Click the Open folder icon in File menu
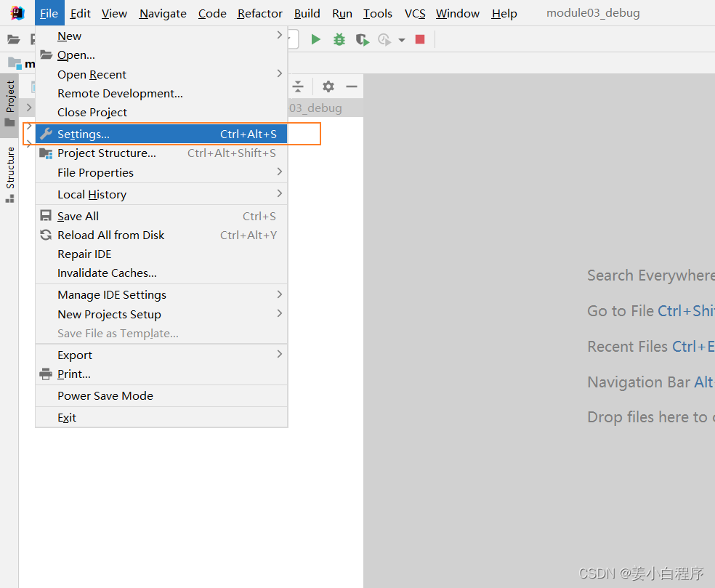The height and width of the screenshot is (588, 715). 46,55
